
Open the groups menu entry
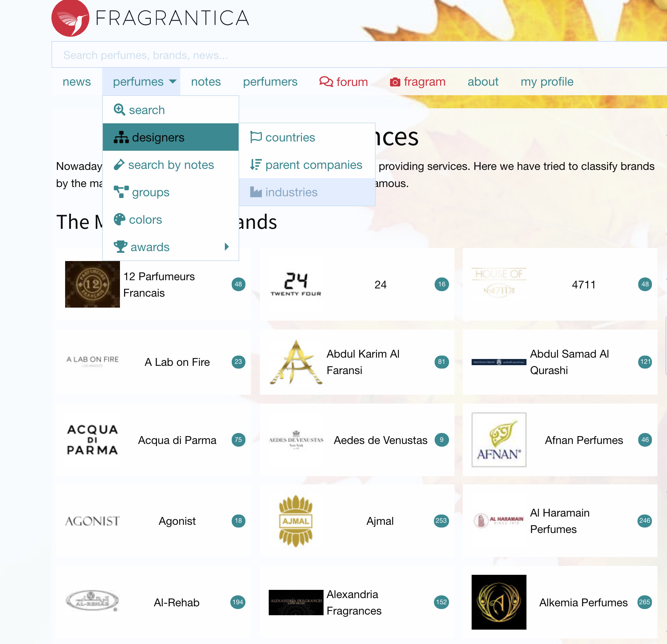tap(150, 192)
